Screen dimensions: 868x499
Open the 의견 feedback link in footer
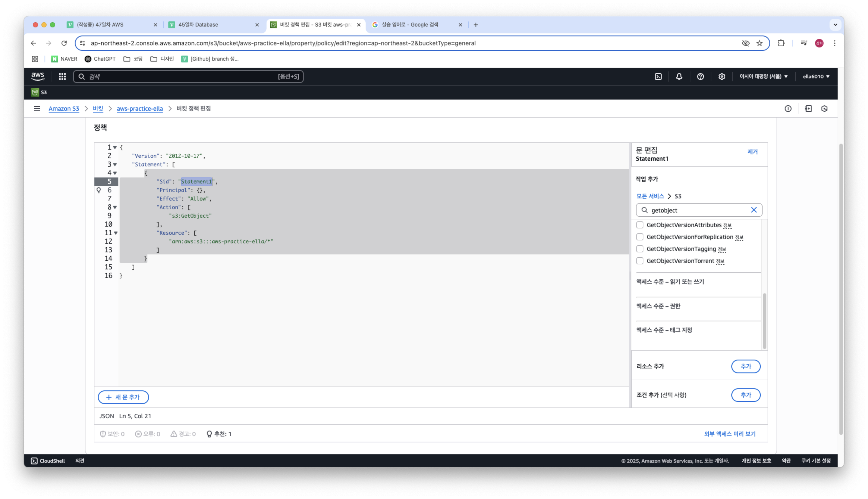(80, 461)
